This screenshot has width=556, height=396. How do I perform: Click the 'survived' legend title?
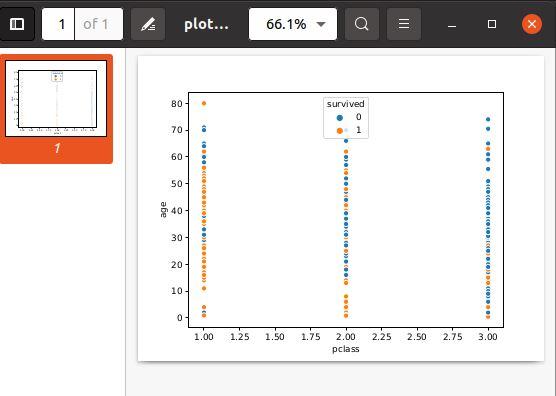pyautogui.click(x=345, y=104)
